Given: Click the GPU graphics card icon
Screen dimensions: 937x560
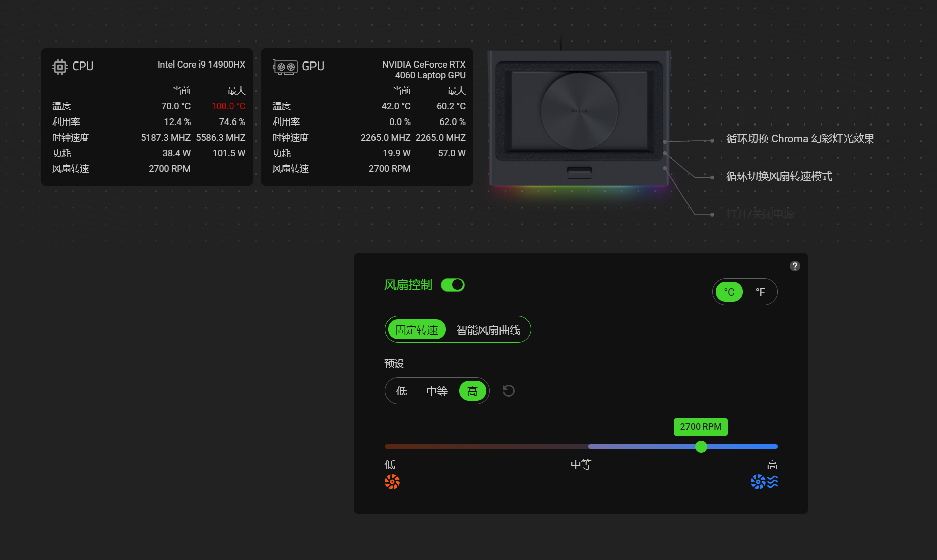Looking at the screenshot, I should click(x=285, y=66).
